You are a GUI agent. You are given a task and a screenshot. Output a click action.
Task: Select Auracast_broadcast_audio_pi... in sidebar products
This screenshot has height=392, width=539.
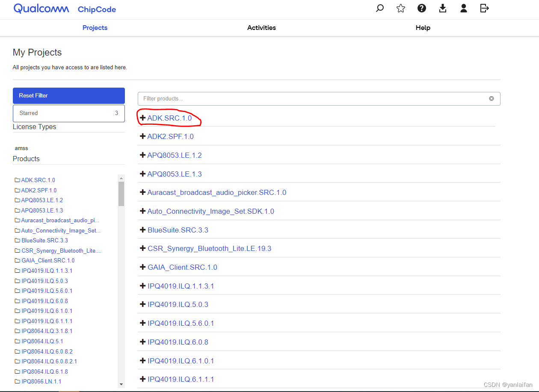point(60,220)
